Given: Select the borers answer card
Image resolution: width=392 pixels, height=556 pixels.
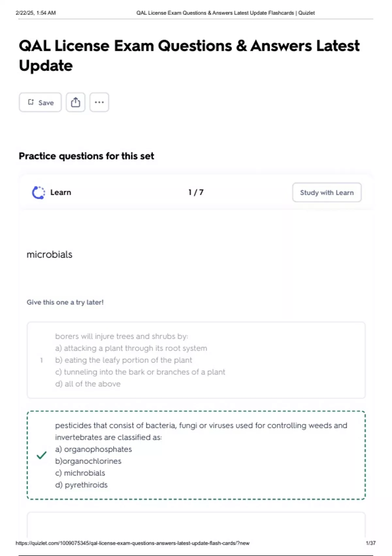Looking at the screenshot, I should coord(196,360).
